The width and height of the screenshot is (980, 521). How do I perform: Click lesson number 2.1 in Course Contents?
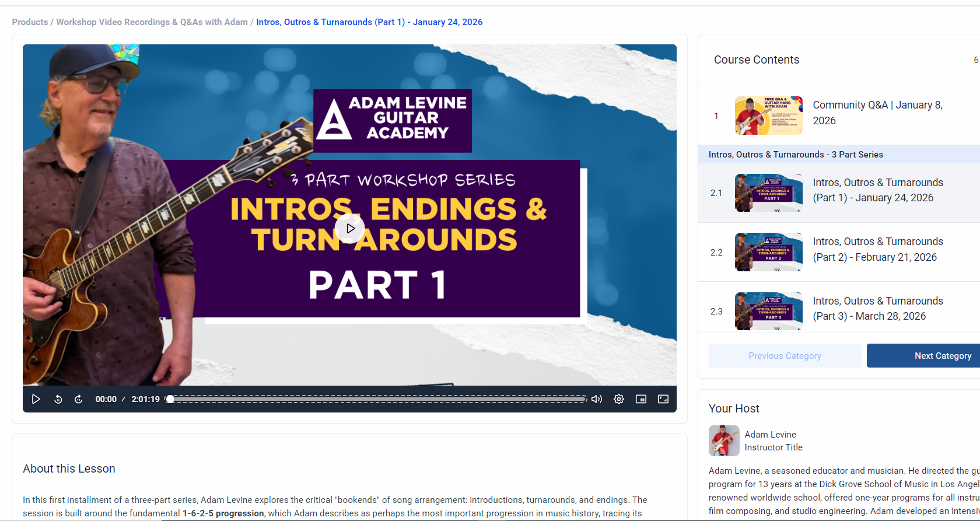[x=716, y=193]
